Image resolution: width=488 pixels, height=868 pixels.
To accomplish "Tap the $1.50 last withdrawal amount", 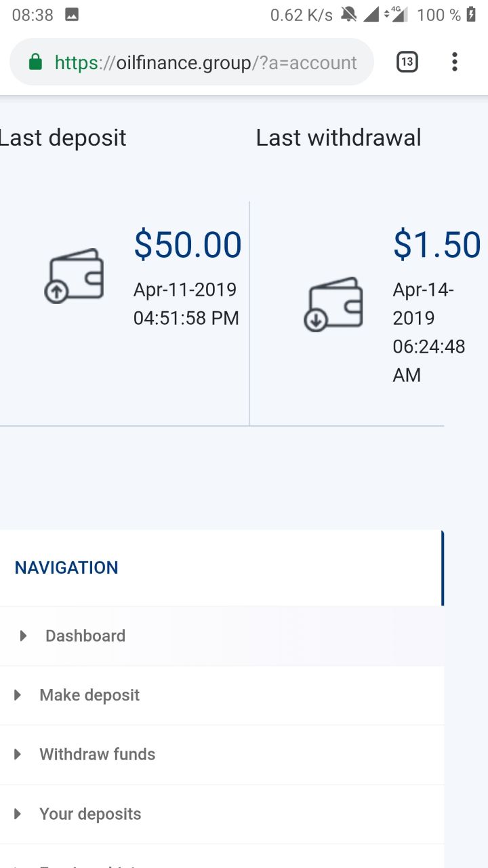I will click(437, 245).
